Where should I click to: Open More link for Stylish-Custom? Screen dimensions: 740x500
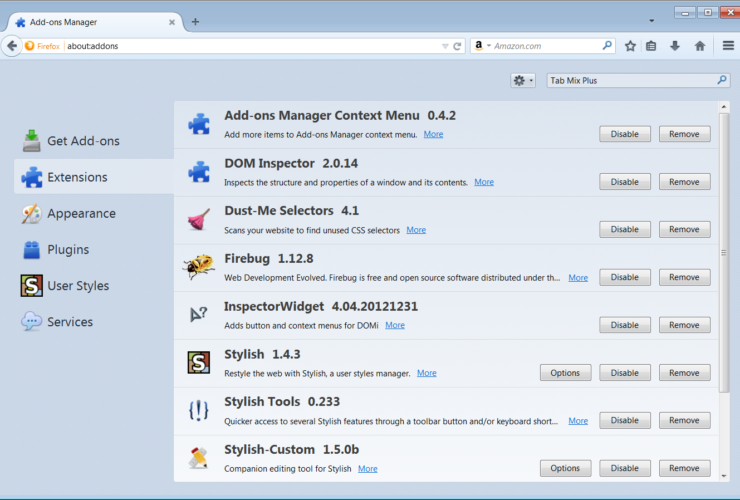[367, 469]
